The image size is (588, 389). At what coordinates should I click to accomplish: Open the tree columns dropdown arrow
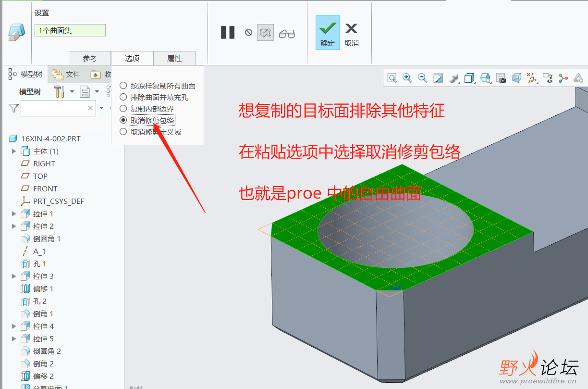tap(97, 91)
